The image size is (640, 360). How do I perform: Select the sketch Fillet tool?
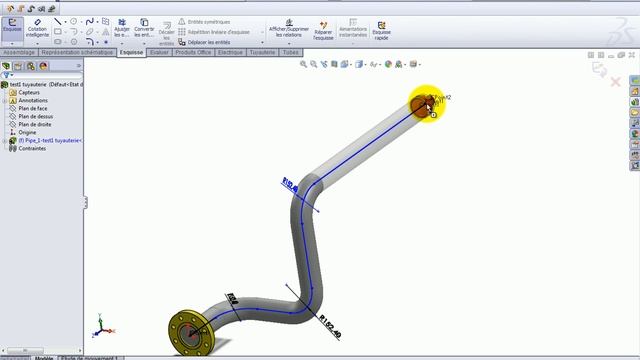click(90, 42)
